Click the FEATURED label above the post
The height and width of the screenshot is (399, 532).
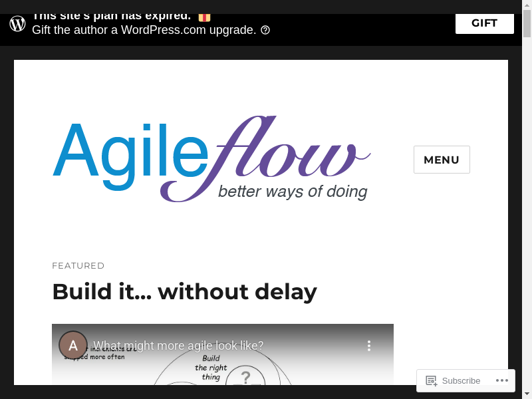(x=78, y=265)
